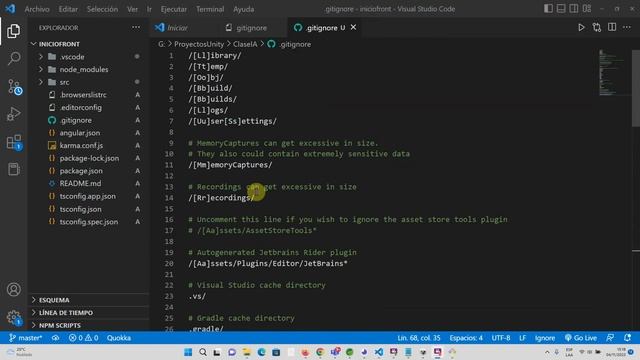Switch to the Iniciar tab

pyautogui.click(x=177, y=28)
